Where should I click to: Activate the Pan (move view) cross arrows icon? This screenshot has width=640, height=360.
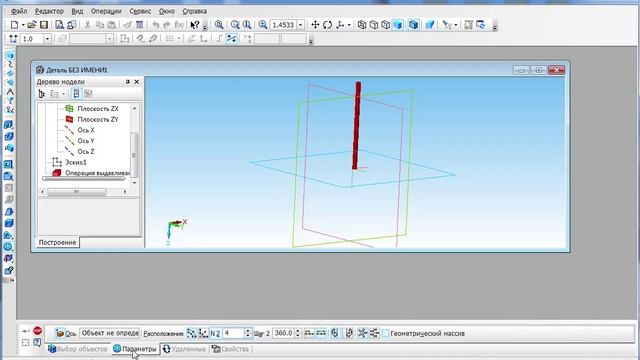tap(315, 25)
